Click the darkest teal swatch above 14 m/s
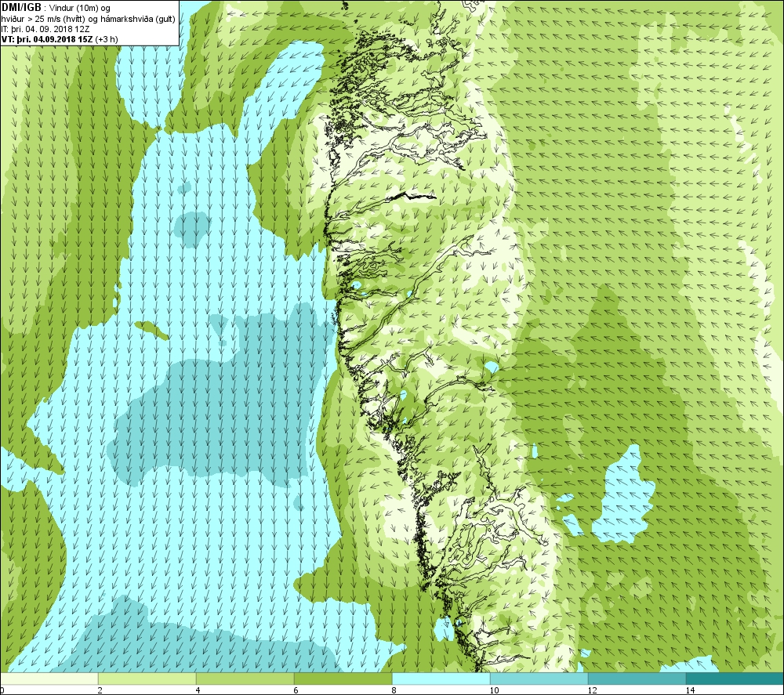The image size is (784, 695). tap(735, 679)
